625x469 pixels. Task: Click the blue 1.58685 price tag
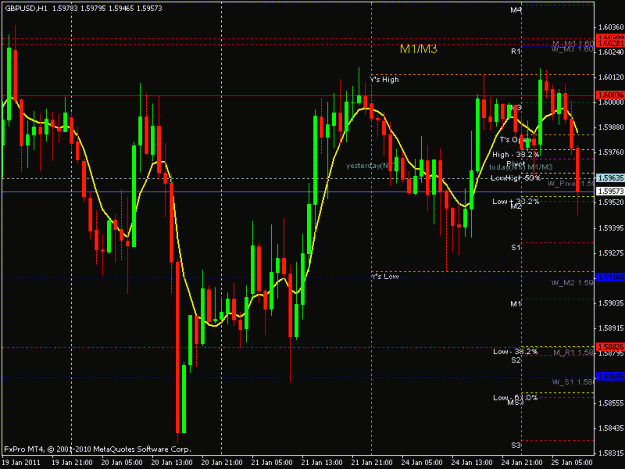pos(610,377)
